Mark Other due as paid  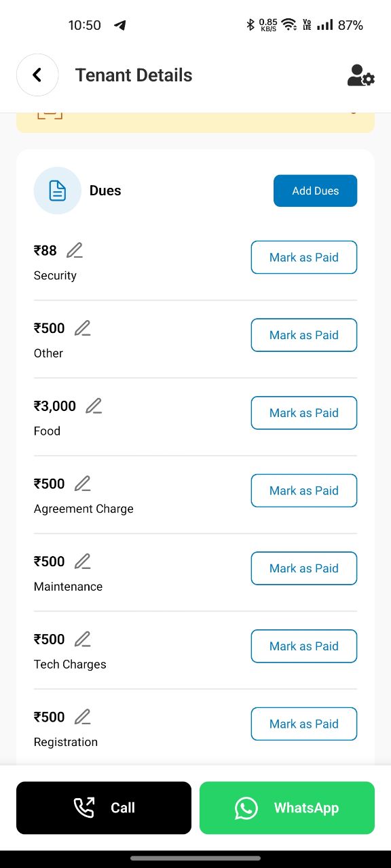(304, 335)
